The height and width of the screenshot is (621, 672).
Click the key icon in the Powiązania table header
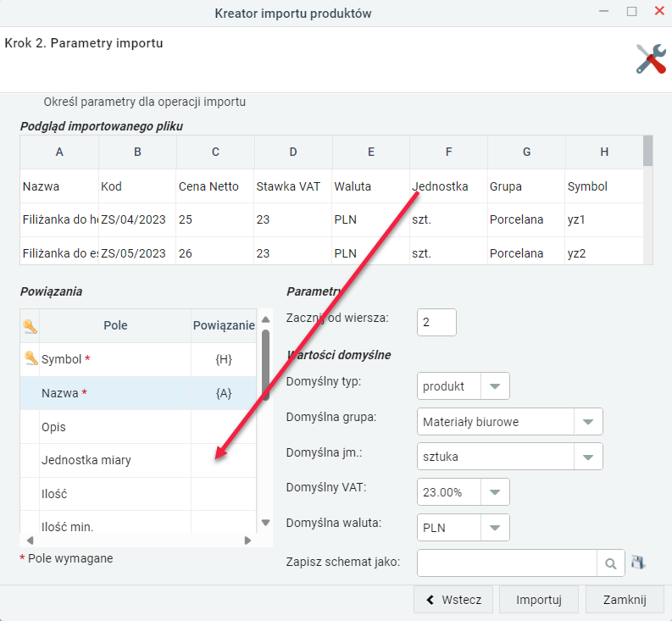(30, 326)
